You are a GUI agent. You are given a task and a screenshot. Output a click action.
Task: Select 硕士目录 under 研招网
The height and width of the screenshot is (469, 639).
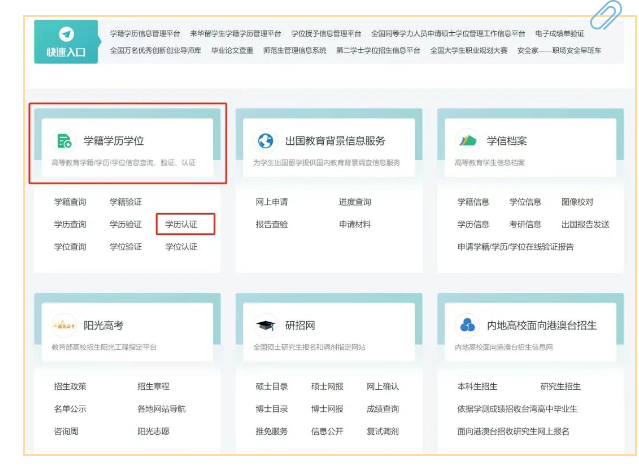click(x=272, y=386)
